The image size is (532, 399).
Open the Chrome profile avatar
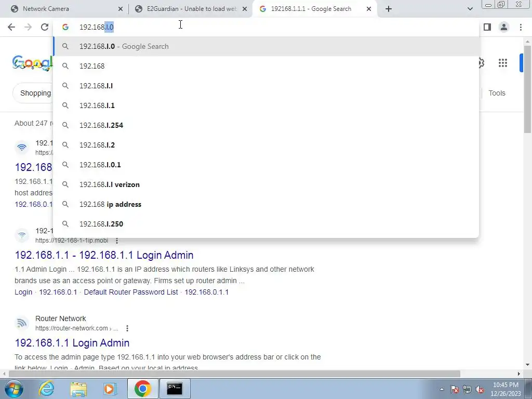(504, 27)
